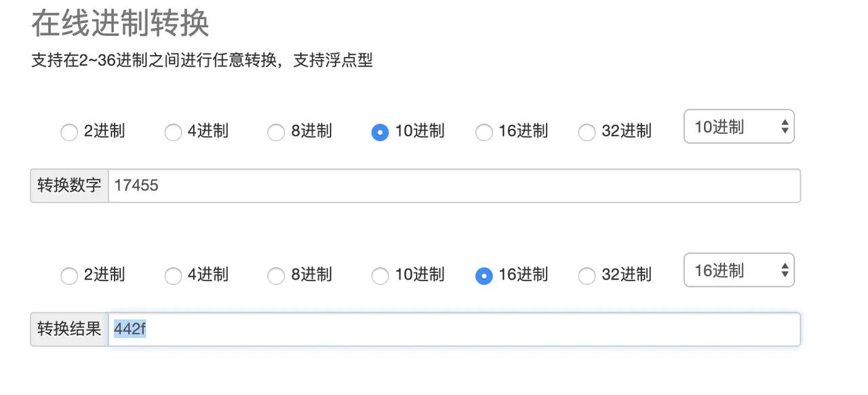Select 2进制 radio in the result row
868x395 pixels.
click(x=68, y=276)
